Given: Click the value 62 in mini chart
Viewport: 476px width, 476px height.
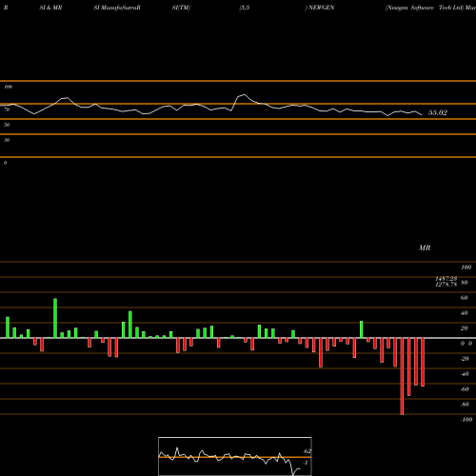Looking at the screenshot, I should (307, 451).
